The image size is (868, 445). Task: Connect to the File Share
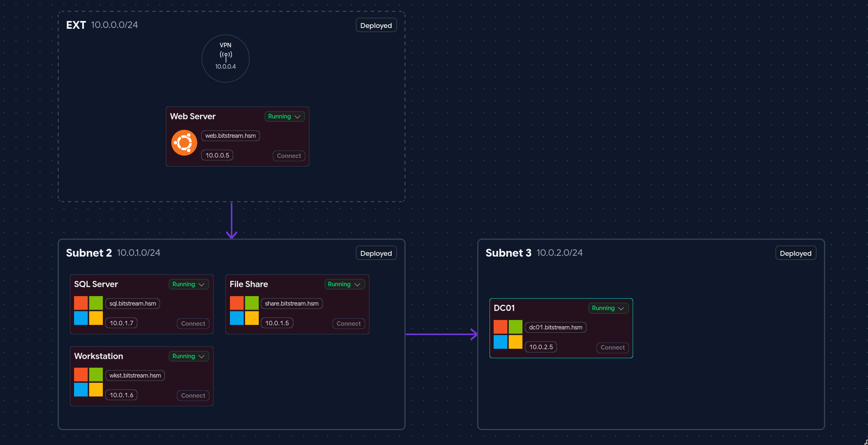click(x=348, y=324)
